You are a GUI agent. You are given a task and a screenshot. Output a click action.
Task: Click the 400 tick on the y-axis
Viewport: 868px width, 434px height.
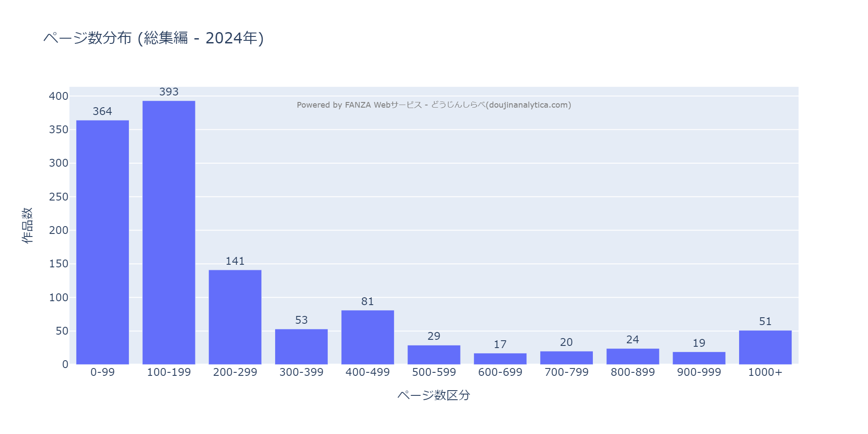click(x=59, y=96)
